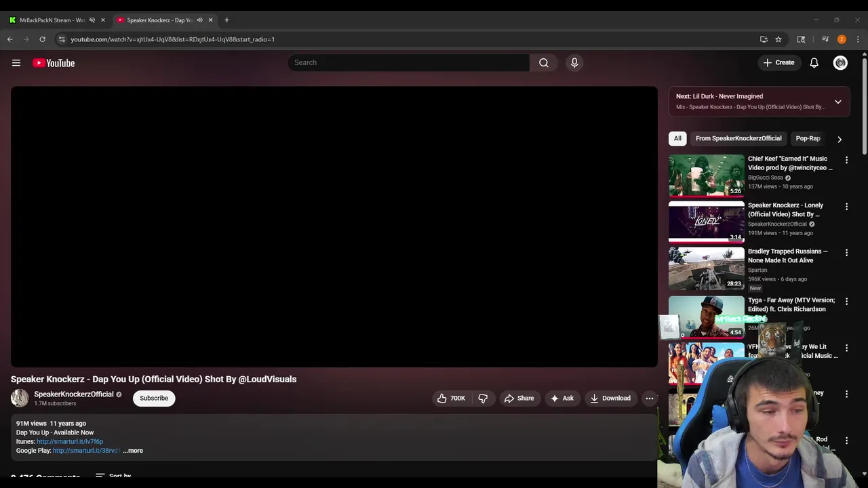Close the MrBackPackN Stream tab
The image size is (868, 488).
(103, 20)
